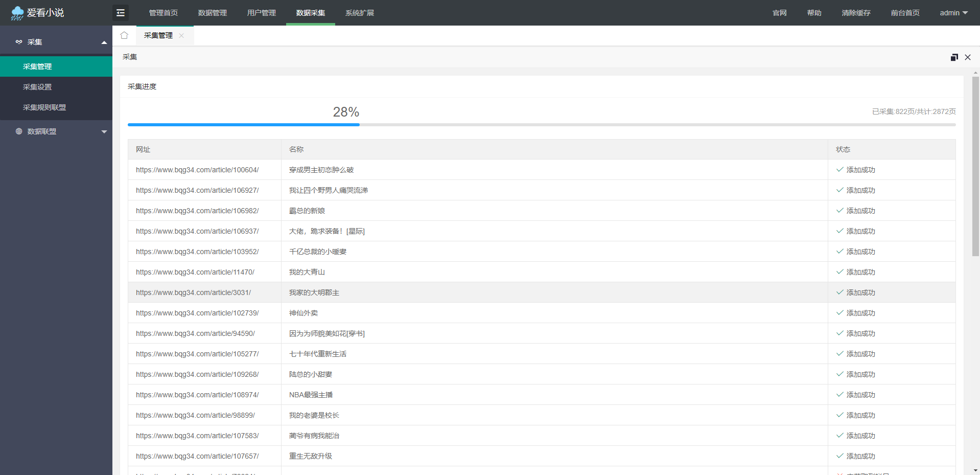Click URL ending article/94590/
The width and height of the screenshot is (980, 475).
[195, 333]
